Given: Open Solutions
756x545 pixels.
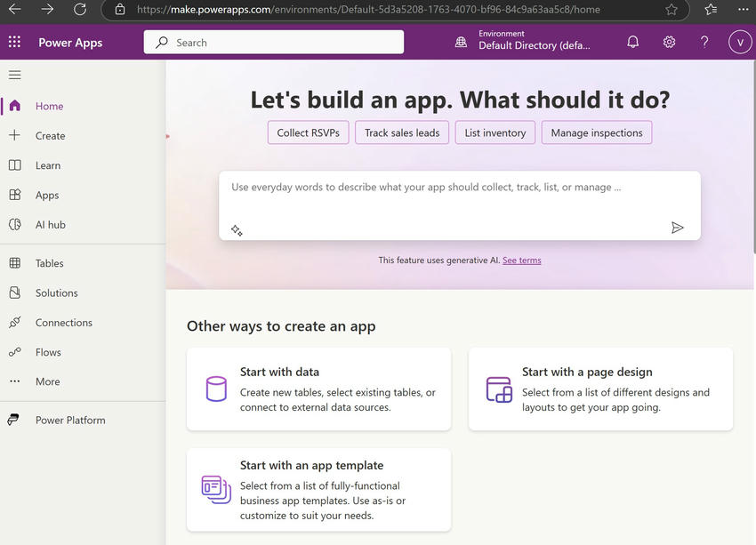Looking at the screenshot, I should tap(56, 293).
